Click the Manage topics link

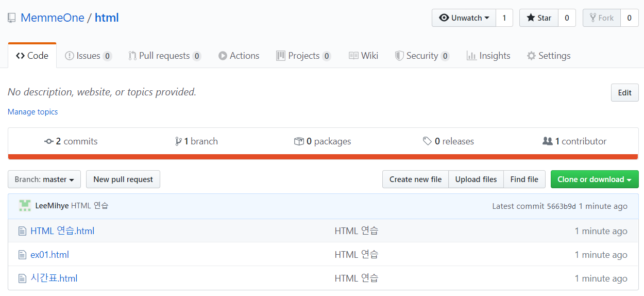click(x=32, y=112)
